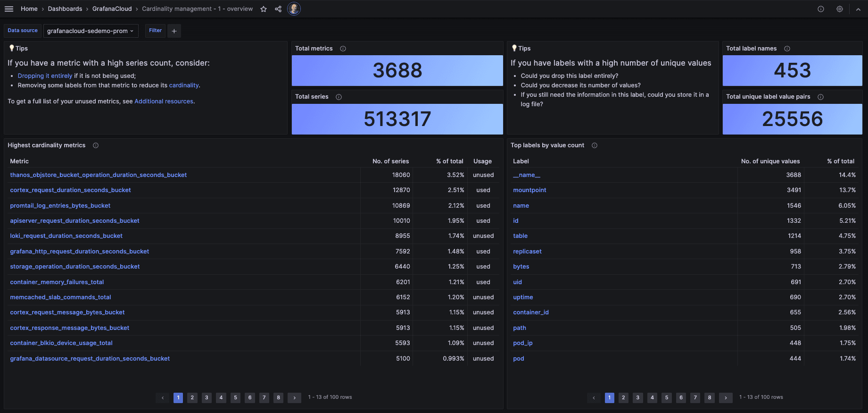868x413 pixels.
Task: Show Total metrics panel info icon
Action: 343,49
